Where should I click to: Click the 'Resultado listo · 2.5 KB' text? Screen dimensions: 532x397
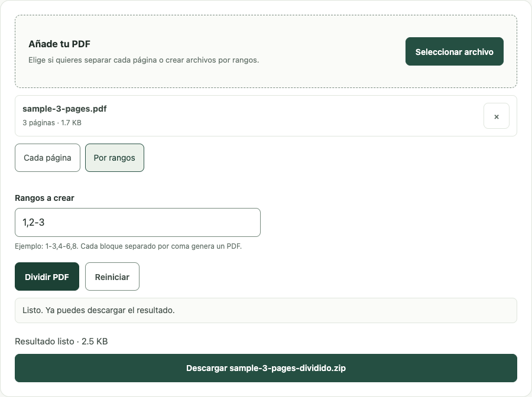[61, 341]
